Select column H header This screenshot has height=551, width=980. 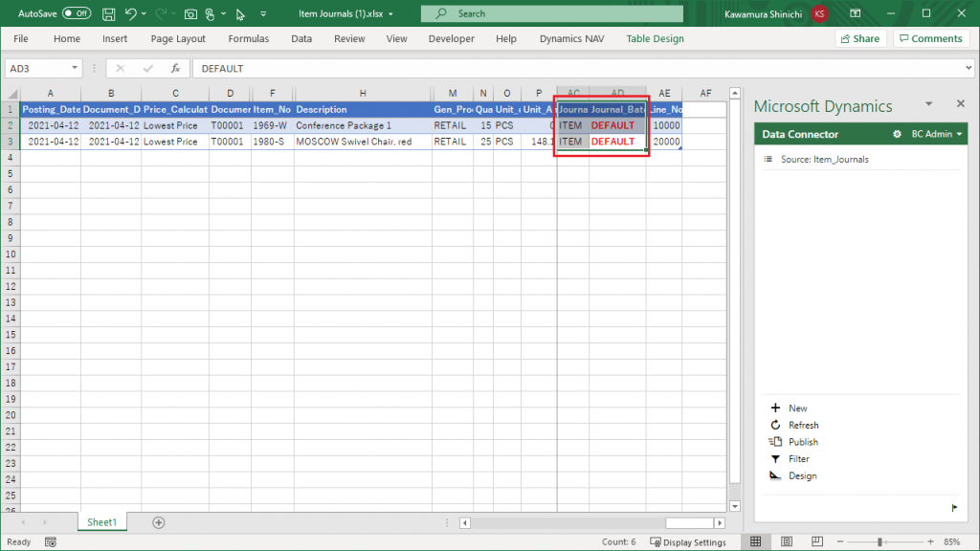(x=363, y=94)
